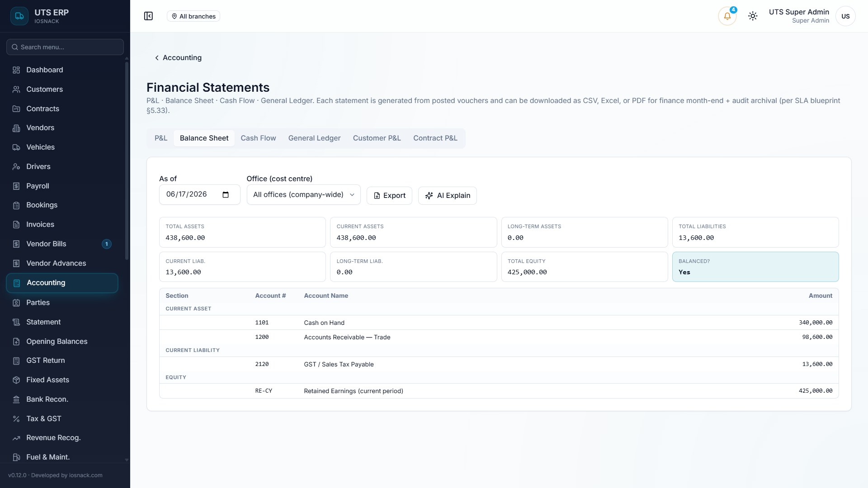
Task: Open the calendar picker in the As of field
Action: (226, 195)
